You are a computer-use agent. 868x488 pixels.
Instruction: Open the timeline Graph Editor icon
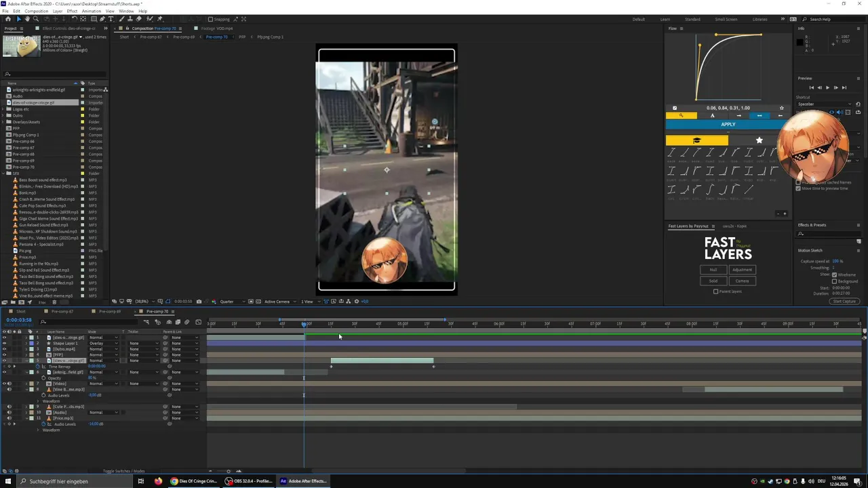[x=198, y=322]
